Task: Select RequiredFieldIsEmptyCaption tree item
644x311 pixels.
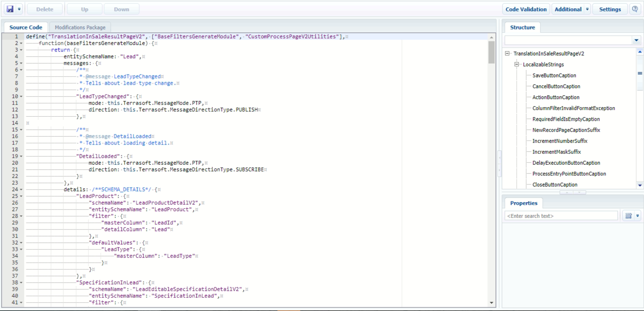Action: [x=566, y=119]
